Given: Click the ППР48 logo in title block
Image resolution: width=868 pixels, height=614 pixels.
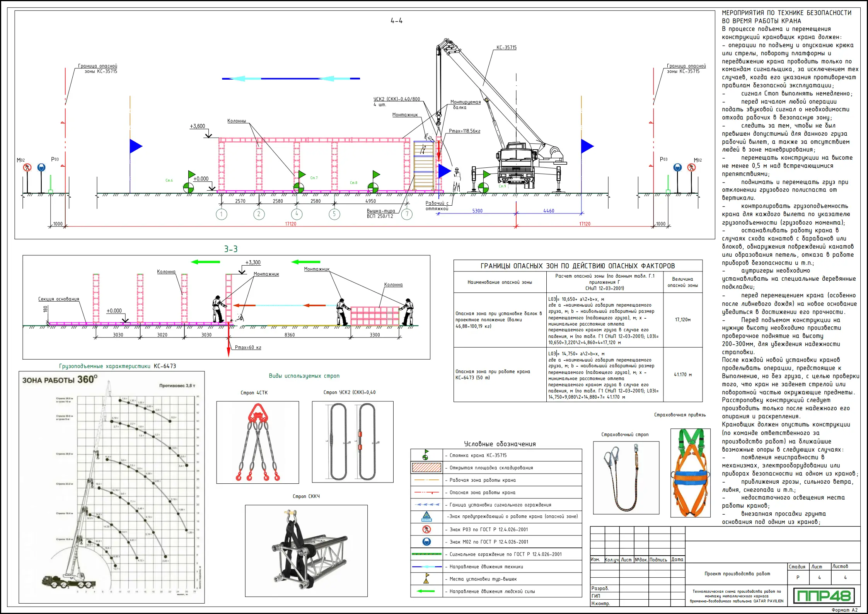Looking at the screenshot, I should pyautogui.click(x=824, y=595).
